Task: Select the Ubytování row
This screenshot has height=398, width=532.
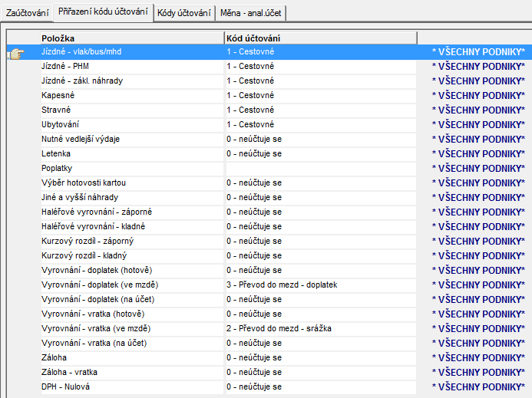Action: point(131,125)
